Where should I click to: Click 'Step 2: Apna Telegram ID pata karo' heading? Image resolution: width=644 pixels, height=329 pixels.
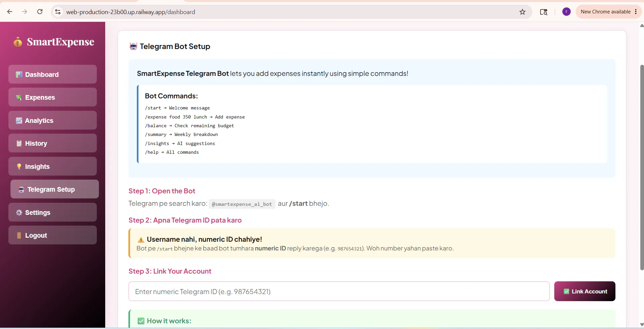[185, 220]
